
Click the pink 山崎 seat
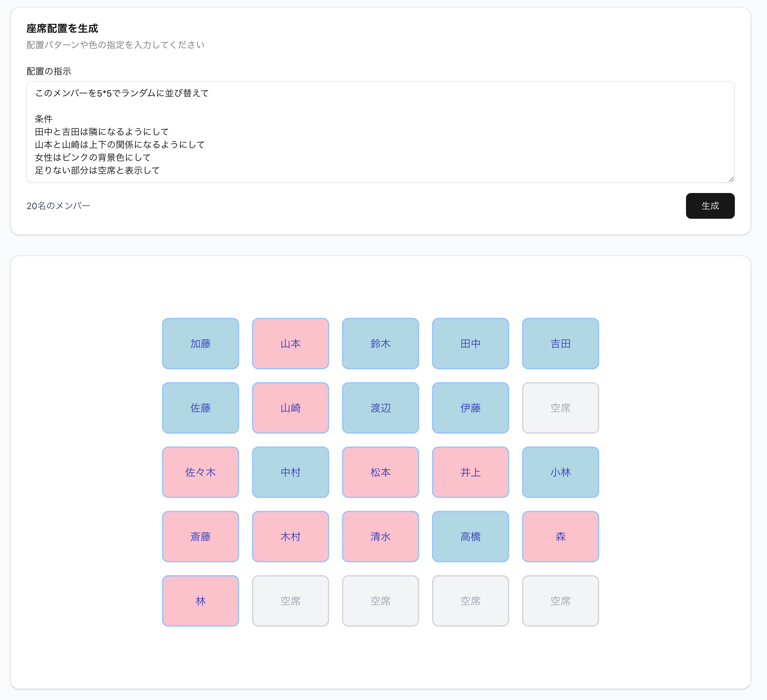[290, 408]
